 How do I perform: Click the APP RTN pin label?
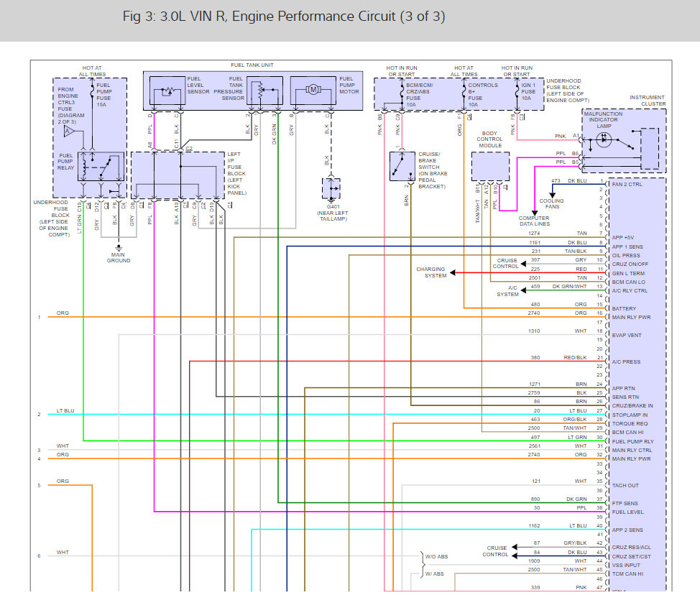pyautogui.click(x=623, y=388)
